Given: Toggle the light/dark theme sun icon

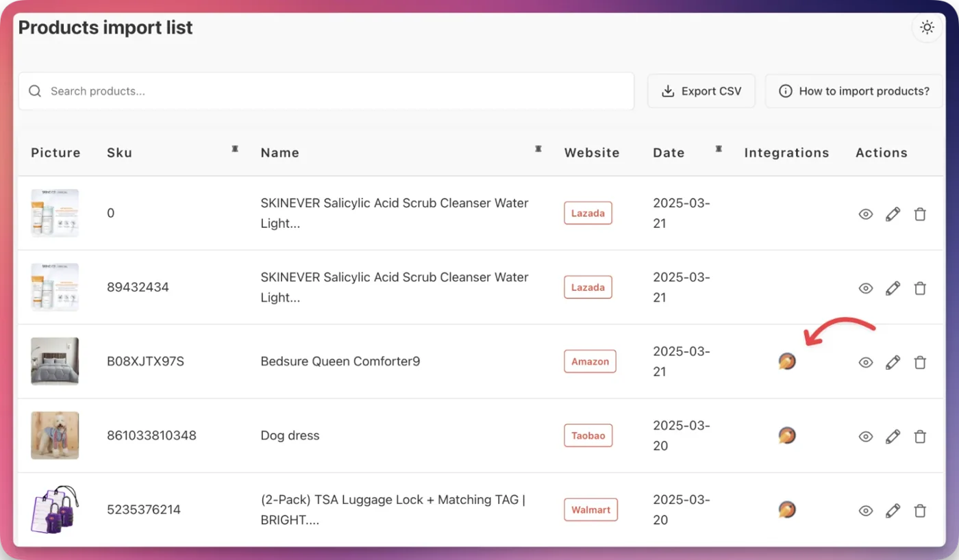Looking at the screenshot, I should pyautogui.click(x=927, y=27).
